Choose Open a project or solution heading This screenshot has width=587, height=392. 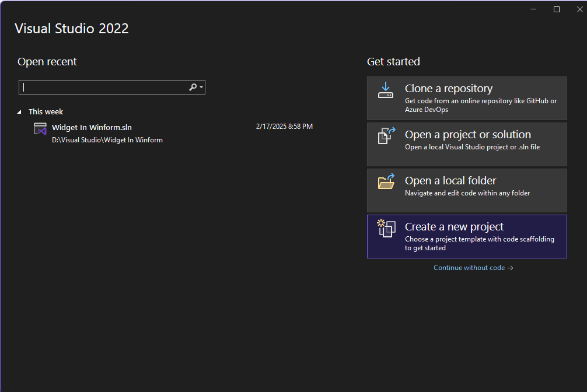click(x=468, y=134)
